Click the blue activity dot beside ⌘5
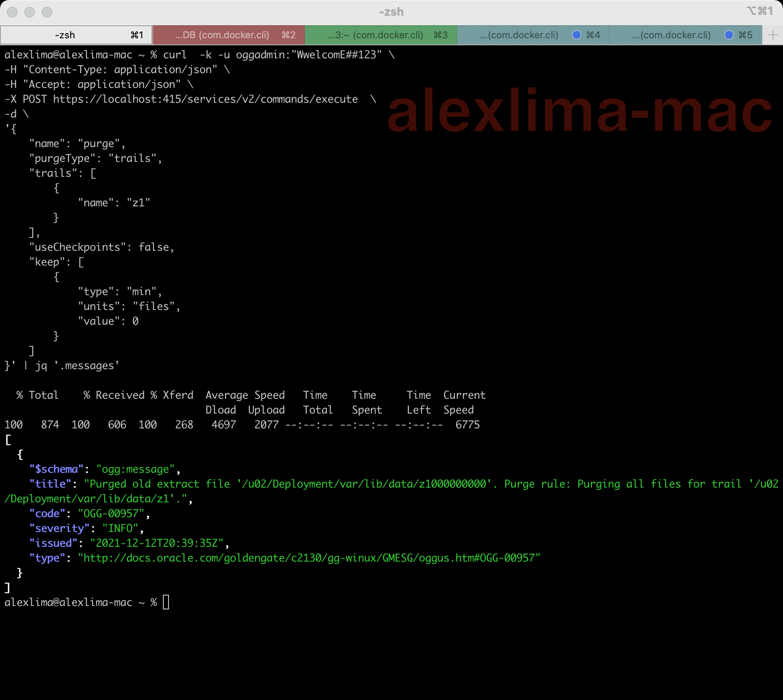The image size is (783, 700). click(729, 35)
